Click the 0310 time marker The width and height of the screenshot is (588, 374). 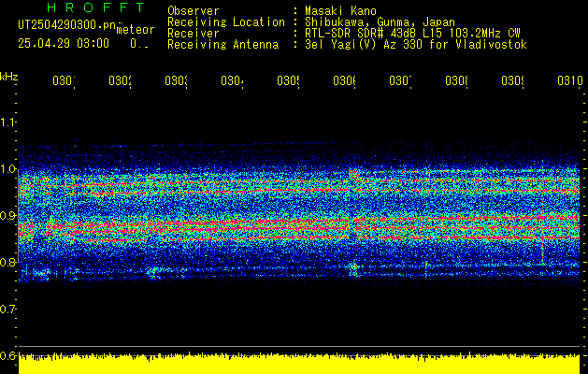pos(570,80)
